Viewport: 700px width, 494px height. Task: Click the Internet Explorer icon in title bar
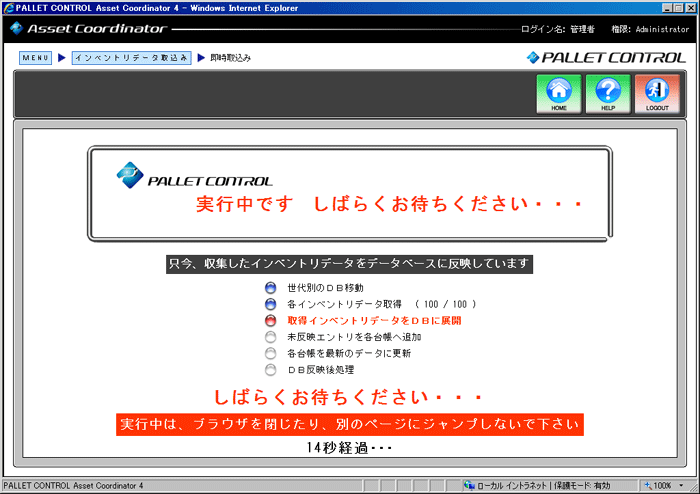(x=9, y=8)
